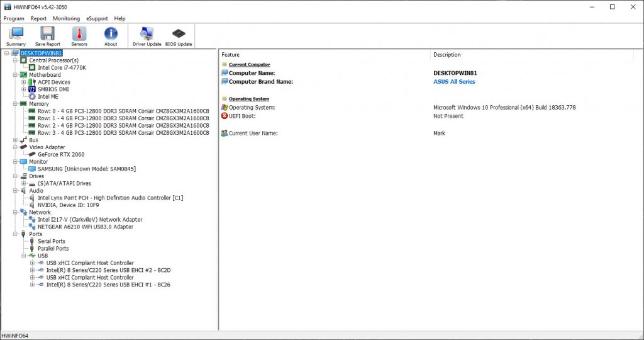This screenshot has height=340, width=644.
Task: Click the Memory Row: 0 module icon
Action: coord(32,111)
